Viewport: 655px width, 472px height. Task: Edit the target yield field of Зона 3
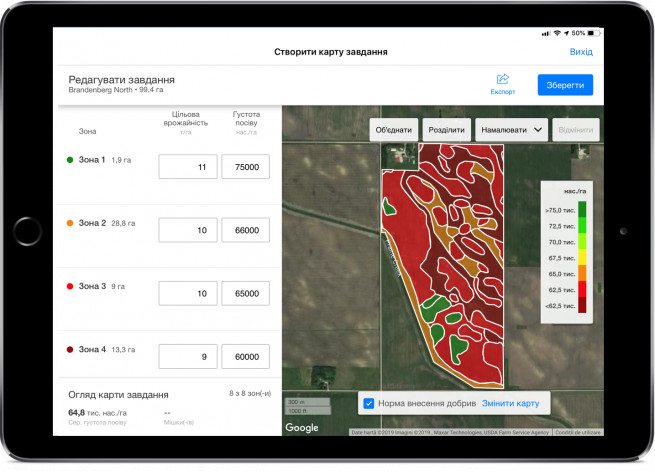tap(188, 293)
